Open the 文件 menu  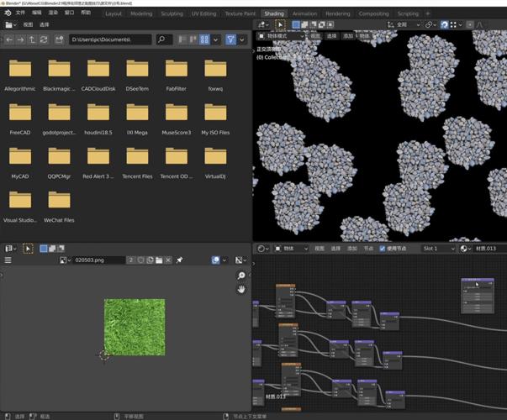(x=18, y=13)
